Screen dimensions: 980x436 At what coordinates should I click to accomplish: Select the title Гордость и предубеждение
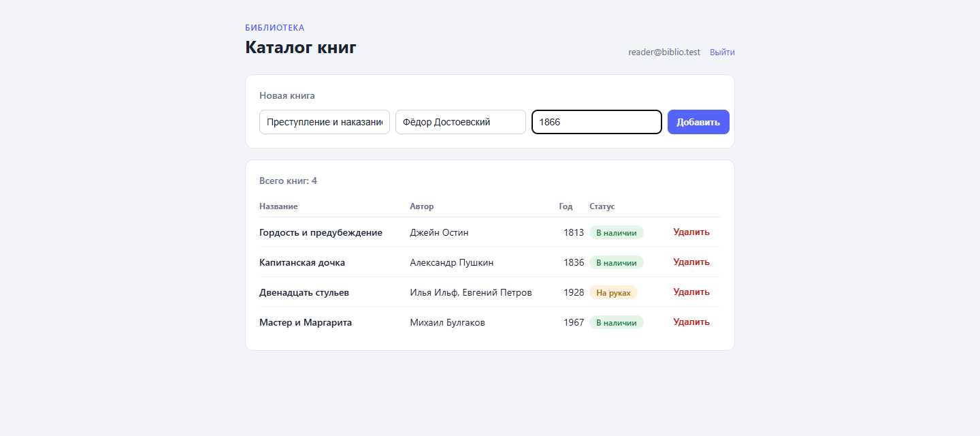[321, 232]
